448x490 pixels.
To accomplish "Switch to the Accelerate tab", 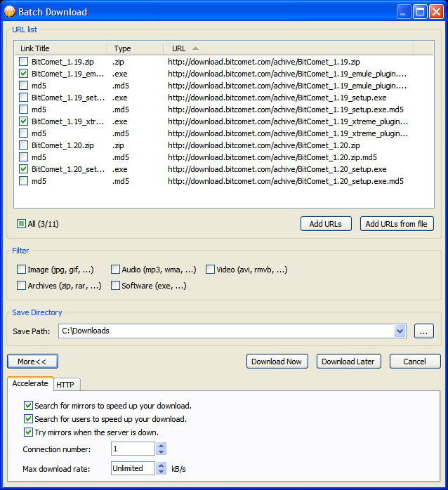I will (x=30, y=383).
